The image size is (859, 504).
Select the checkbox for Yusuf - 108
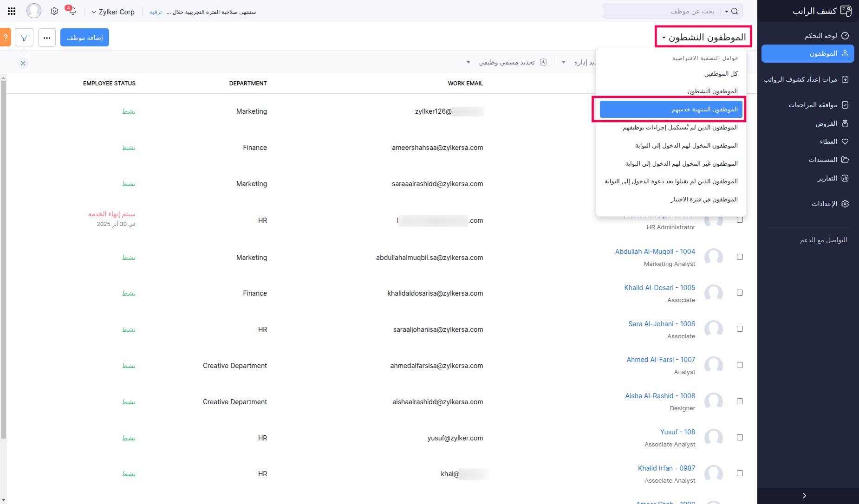740,437
